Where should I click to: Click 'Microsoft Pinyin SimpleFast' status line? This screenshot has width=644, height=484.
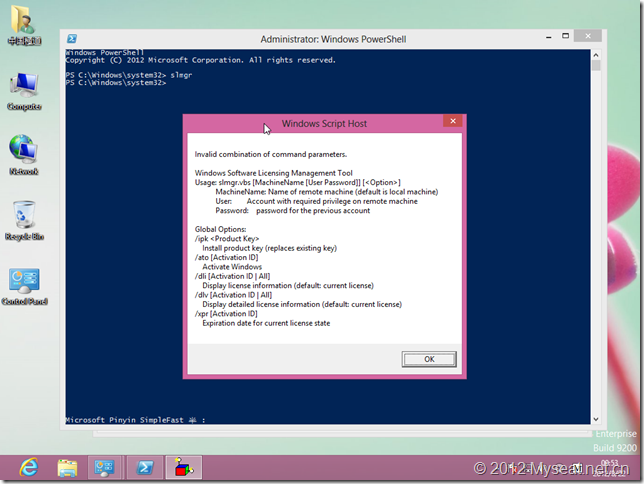pos(135,420)
